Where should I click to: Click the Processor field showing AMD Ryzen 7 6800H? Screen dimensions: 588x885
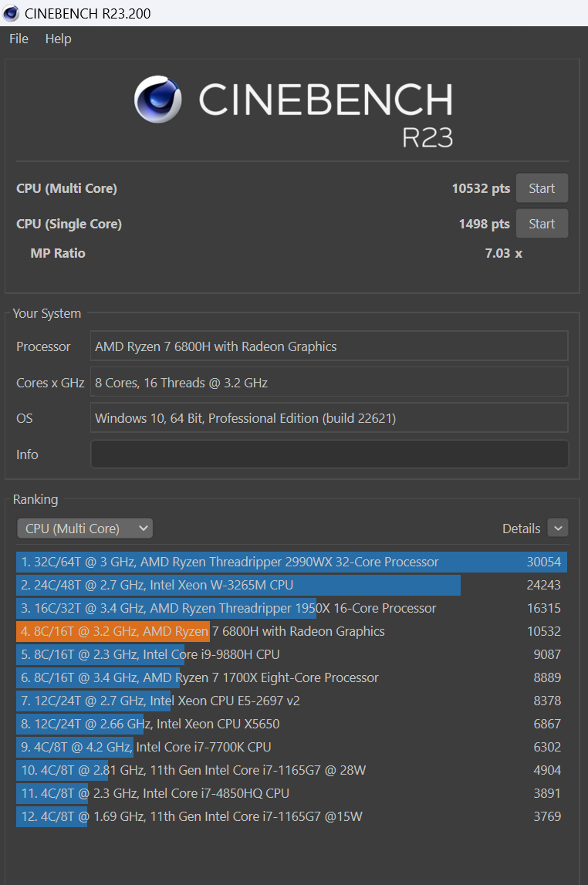pyautogui.click(x=329, y=346)
